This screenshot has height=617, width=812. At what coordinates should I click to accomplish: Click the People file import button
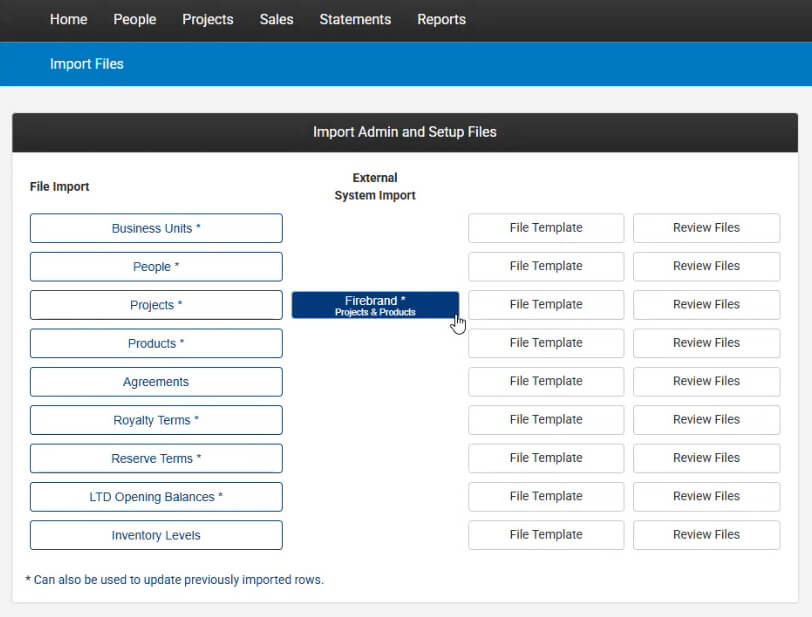click(156, 267)
